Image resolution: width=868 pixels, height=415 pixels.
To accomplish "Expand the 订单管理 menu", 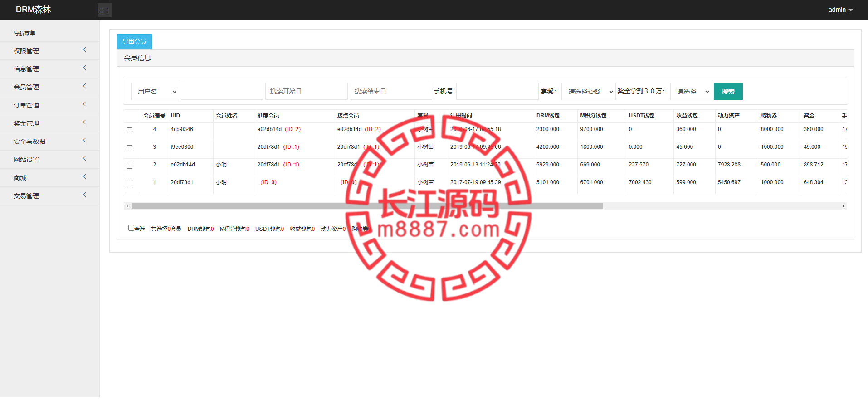I will click(49, 105).
